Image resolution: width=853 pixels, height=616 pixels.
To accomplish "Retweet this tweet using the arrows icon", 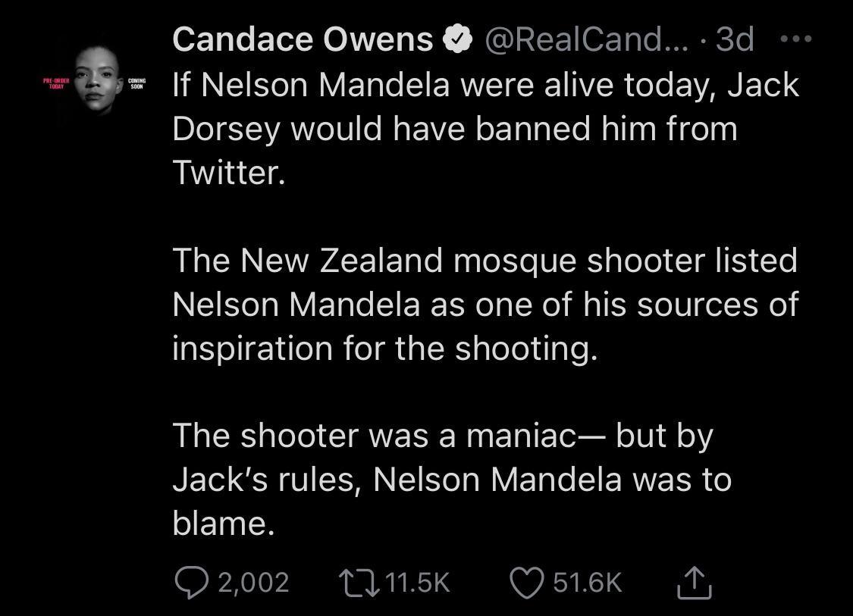I will (361, 582).
